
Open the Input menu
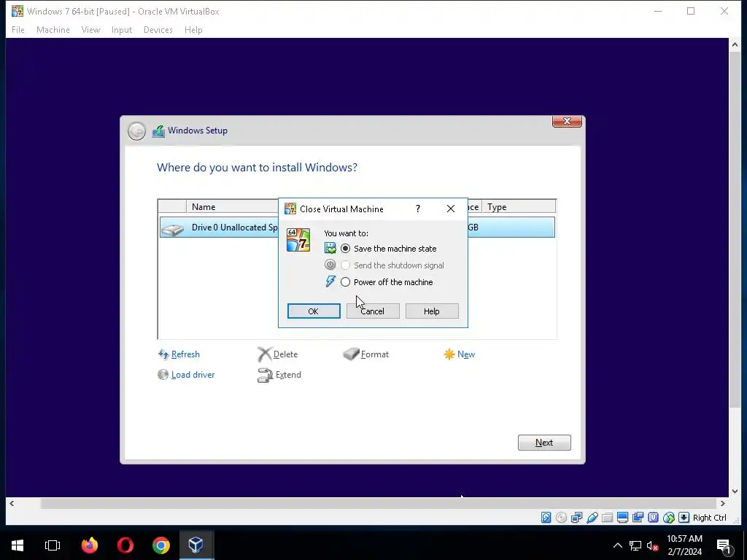[122, 29]
